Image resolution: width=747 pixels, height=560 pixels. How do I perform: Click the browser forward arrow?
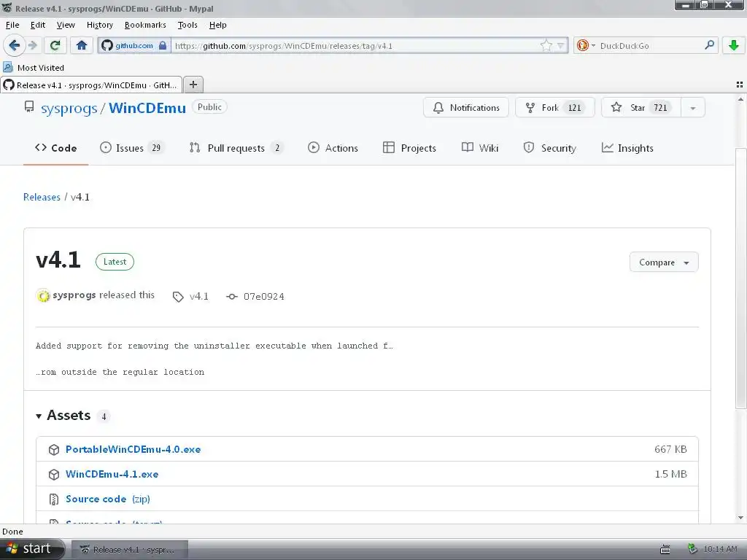point(32,45)
